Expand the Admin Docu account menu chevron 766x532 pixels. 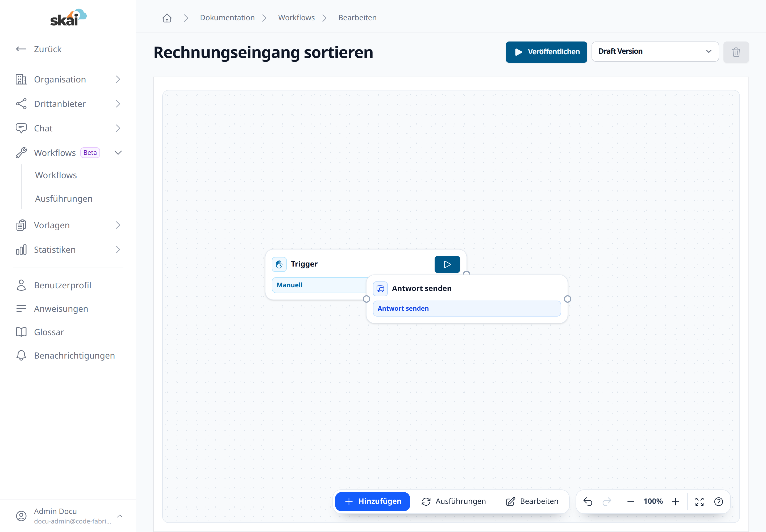tap(120, 516)
